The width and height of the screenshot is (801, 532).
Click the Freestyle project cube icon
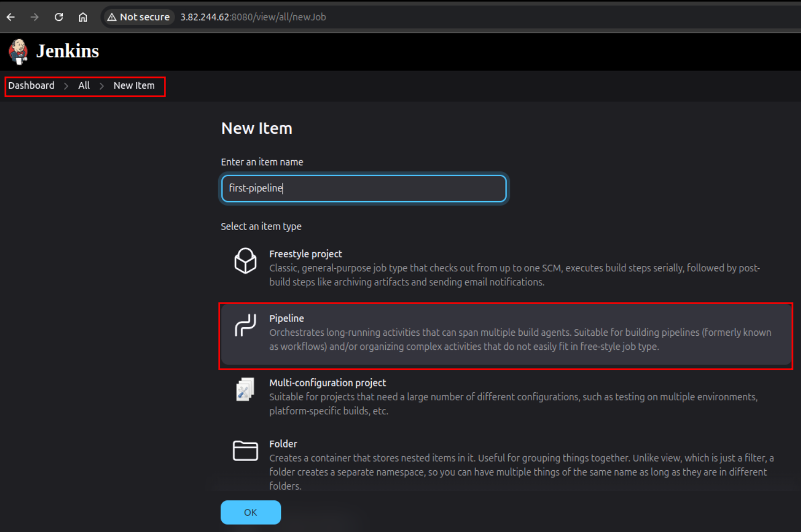(245, 261)
